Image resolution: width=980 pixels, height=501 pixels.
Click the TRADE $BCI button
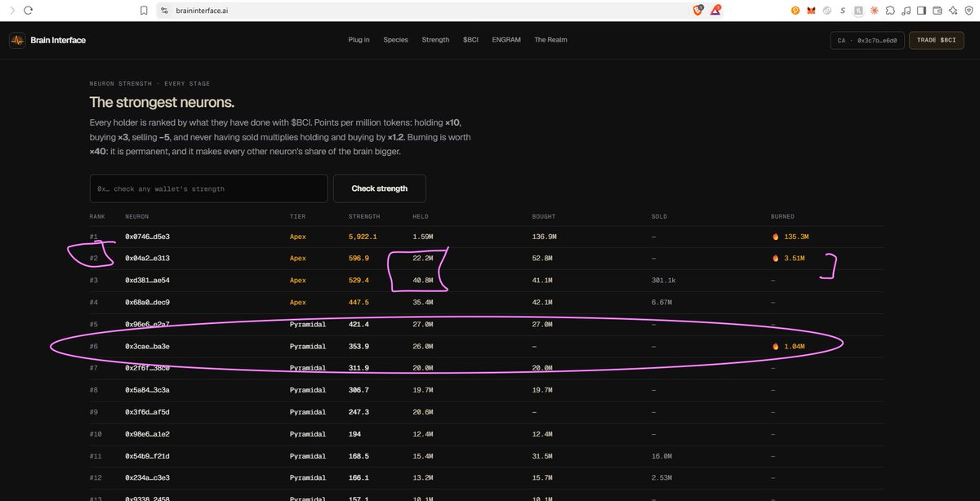(x=936, y=40)
